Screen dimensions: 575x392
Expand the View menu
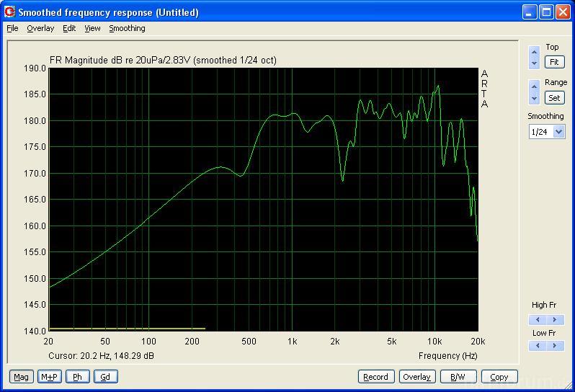(92, 28)
